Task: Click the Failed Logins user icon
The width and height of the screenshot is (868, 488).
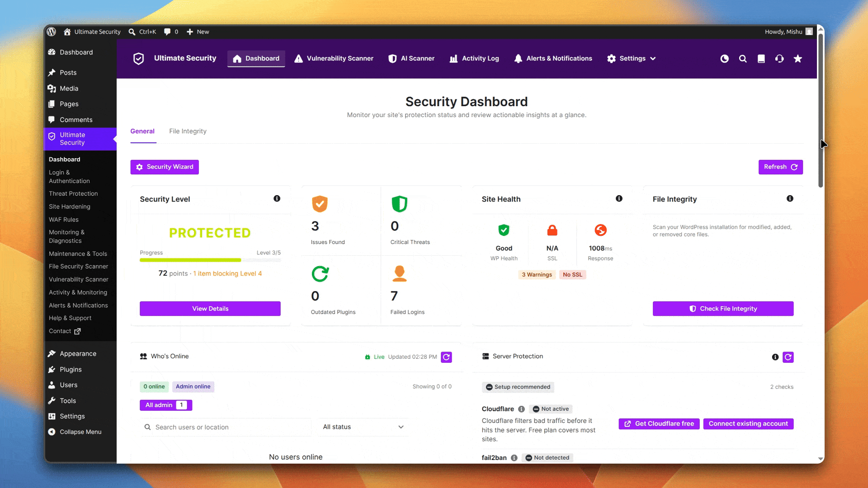Action: click(399, 273)
